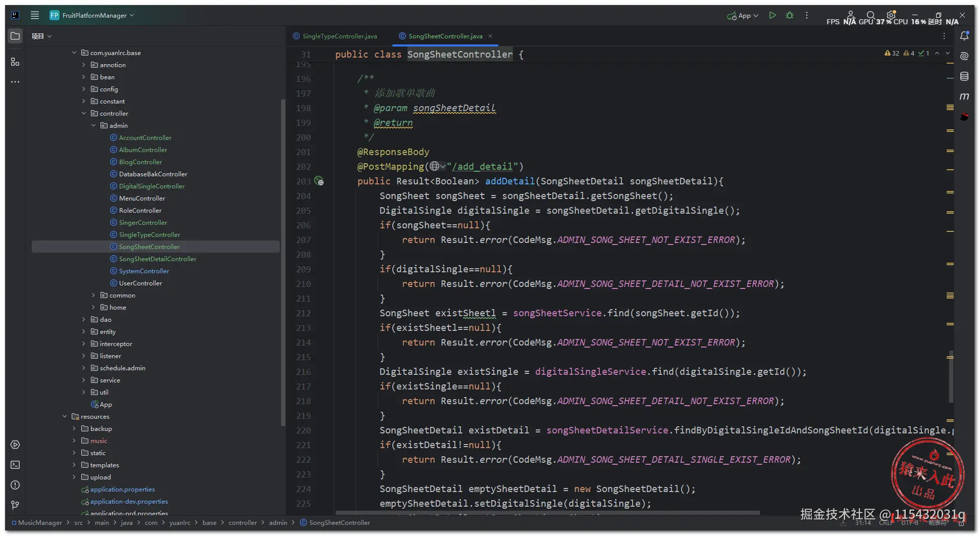The height and width of the screenshot is (536, 980).
Task: Open application.properties file
Action: [122, 489]
